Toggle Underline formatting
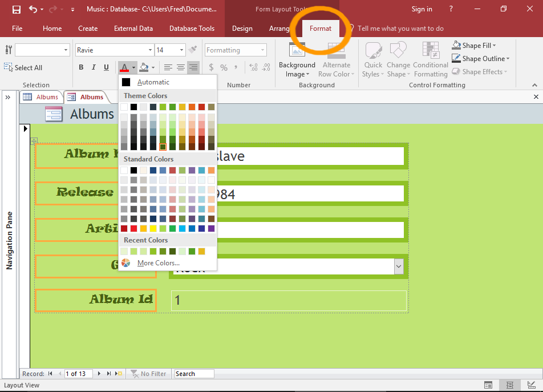Screen dimensions: 543x392 [106, 67]
